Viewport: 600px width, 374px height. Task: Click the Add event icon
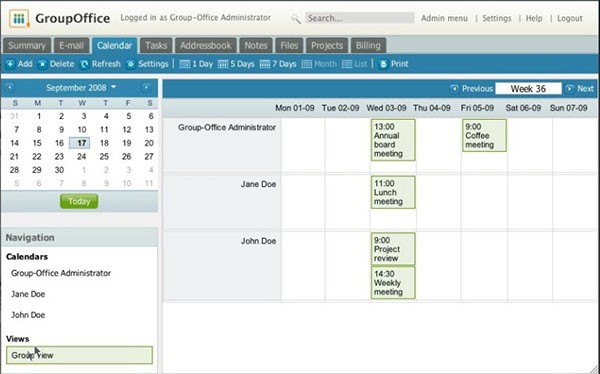click(10, 64)
